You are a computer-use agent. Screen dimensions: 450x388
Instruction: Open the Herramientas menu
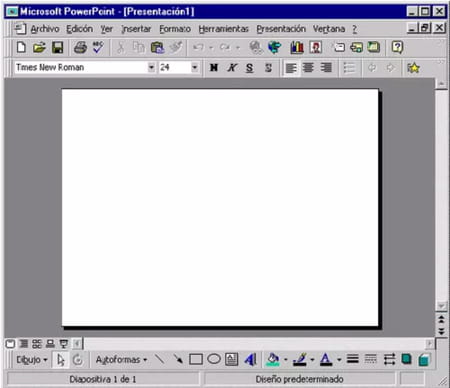(x=223, y=29)
